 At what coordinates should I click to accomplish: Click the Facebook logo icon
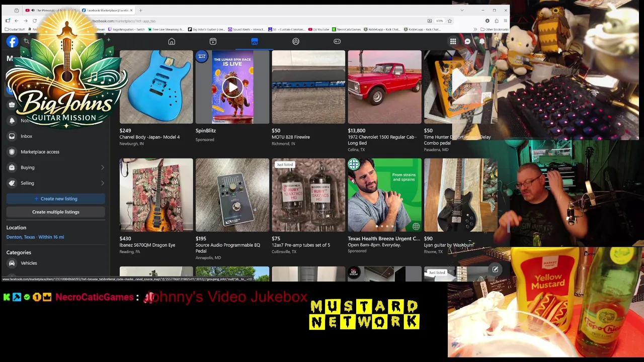tap(12, 42)
